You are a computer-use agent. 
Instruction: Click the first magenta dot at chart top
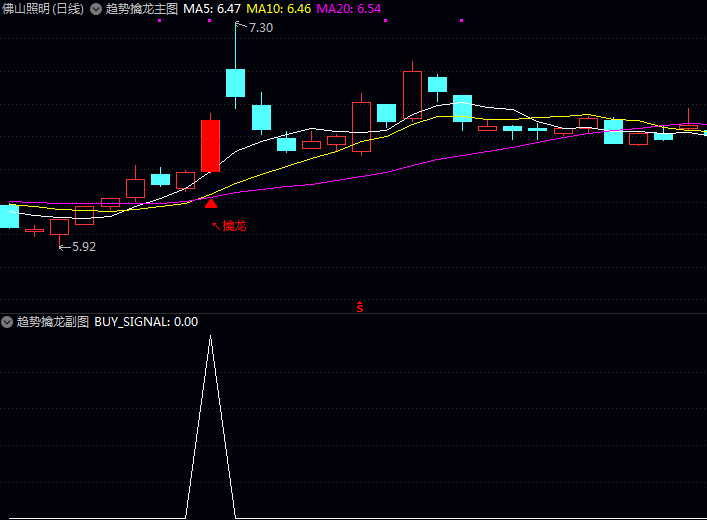[160, 21]
